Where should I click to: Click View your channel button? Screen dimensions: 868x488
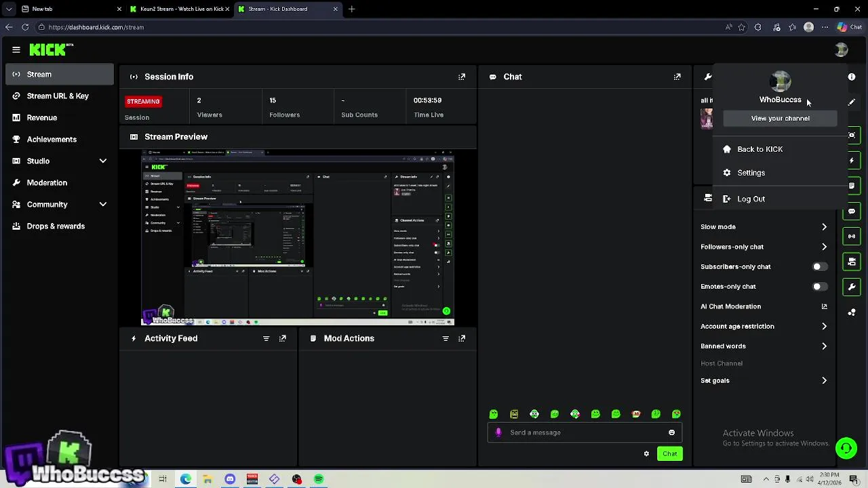pos(780,118)
